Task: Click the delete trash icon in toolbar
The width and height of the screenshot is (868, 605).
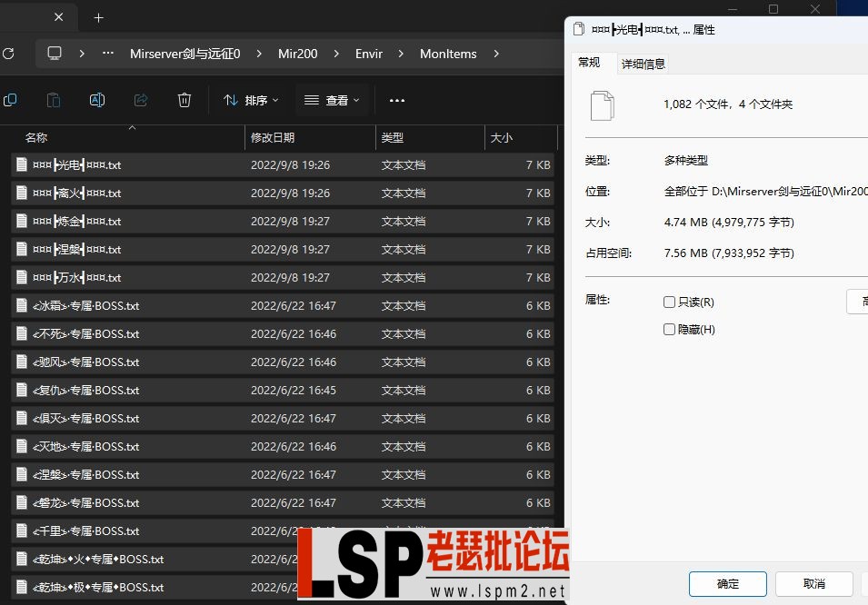Action: [x=185, y=100]
